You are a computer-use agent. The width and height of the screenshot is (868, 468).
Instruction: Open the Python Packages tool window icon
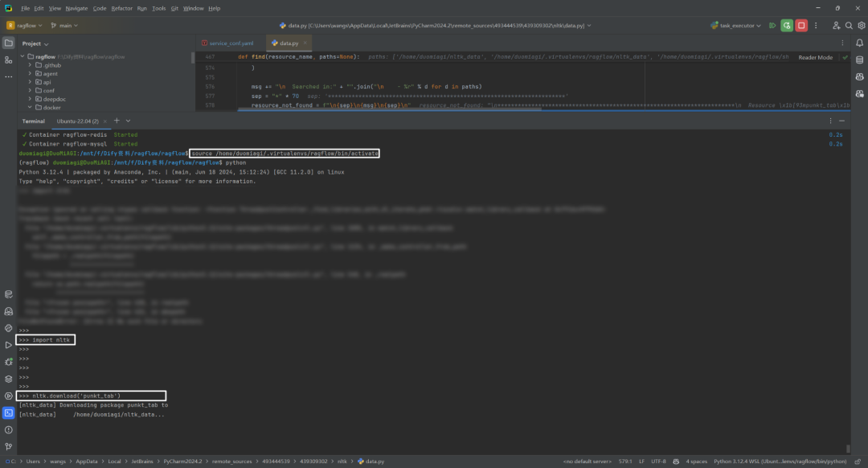click(x=8, y=294)
